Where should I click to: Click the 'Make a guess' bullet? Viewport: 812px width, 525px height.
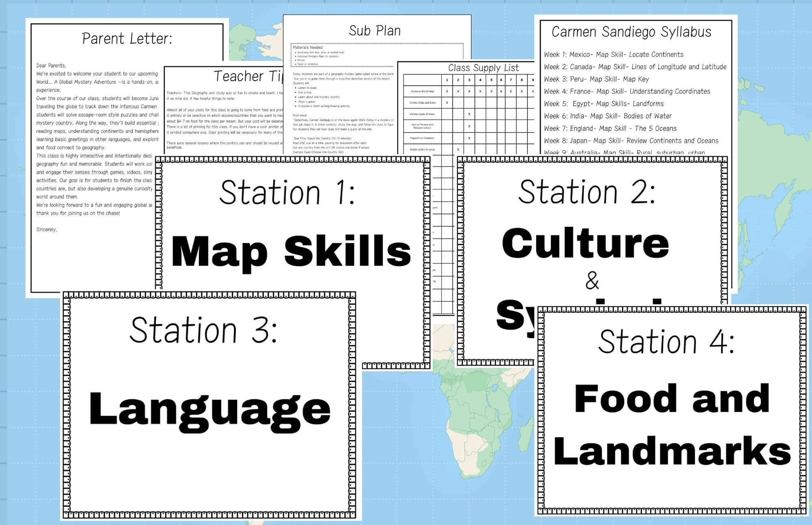307,102
